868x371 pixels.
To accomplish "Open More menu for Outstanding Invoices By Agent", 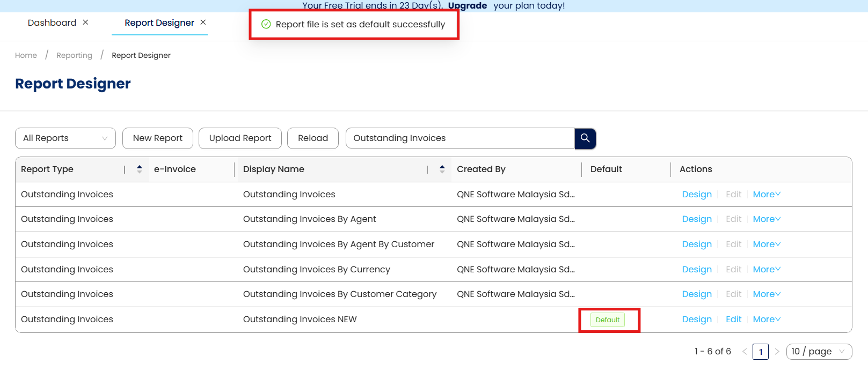I will click(766, 219).
